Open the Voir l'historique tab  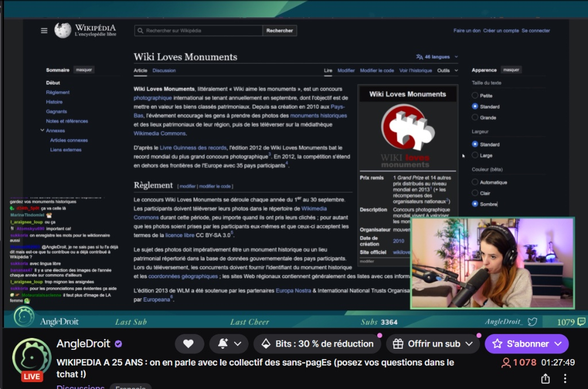coord(415,71)
